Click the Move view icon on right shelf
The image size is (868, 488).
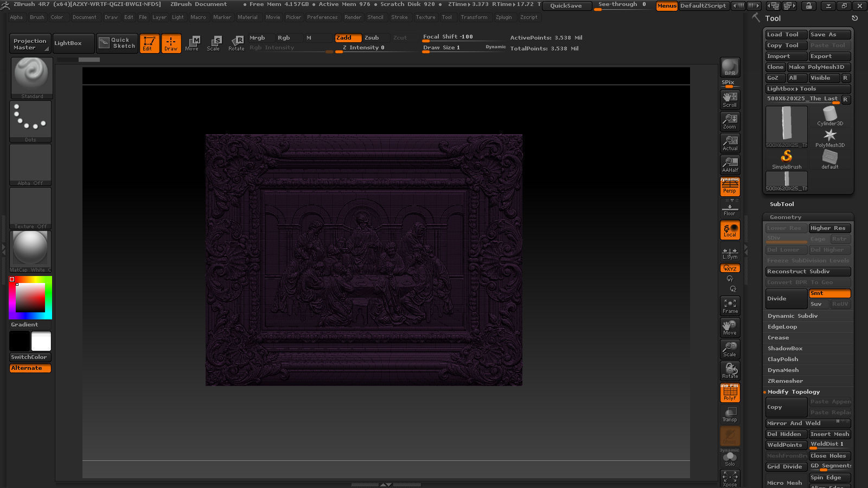point(730,328)
